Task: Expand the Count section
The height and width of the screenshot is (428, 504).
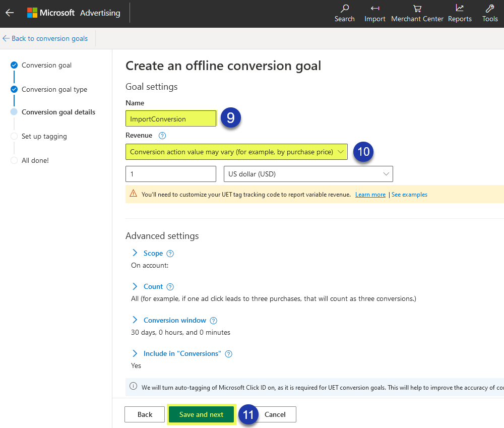Action: (x=135, y=286)
